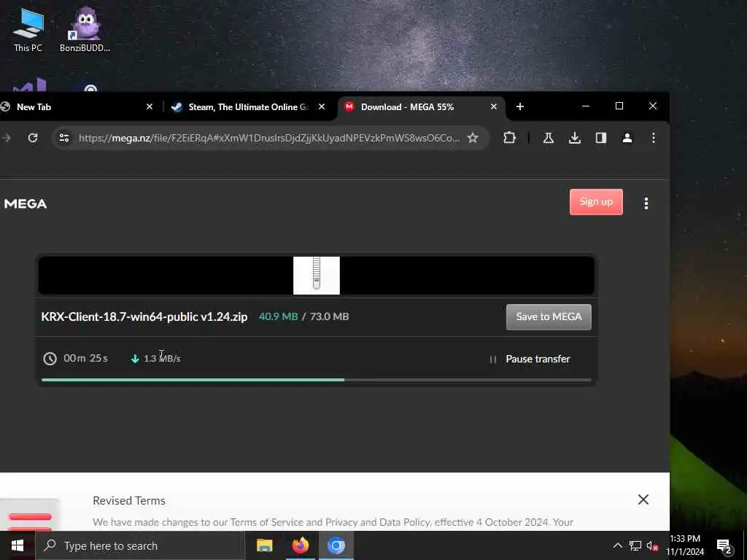Screen dimensions: 747x560
Task: Click the remaining time clock icon
Action: point(50,359)
